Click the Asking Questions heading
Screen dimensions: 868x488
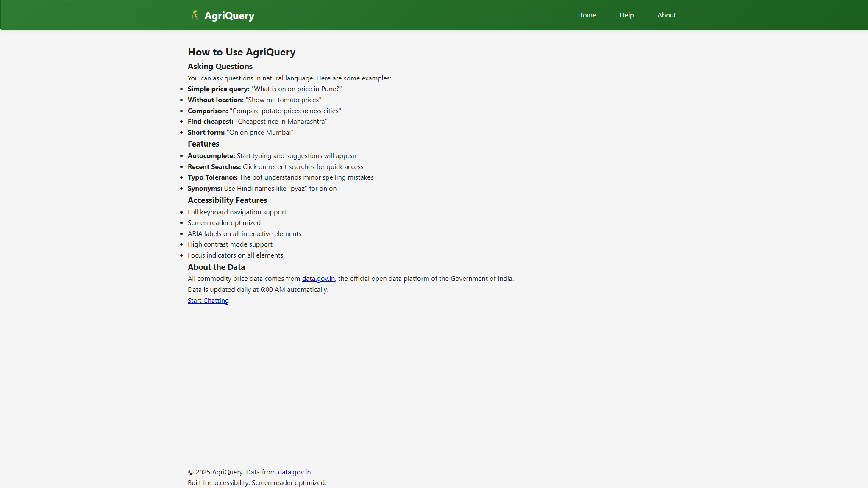click(220, 66)
